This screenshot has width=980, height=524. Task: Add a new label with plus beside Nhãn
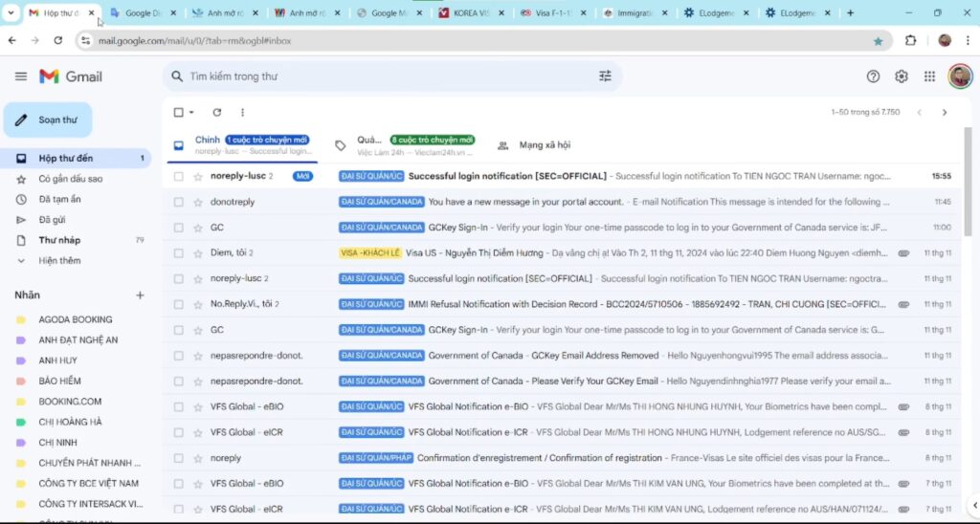[140, 295]
